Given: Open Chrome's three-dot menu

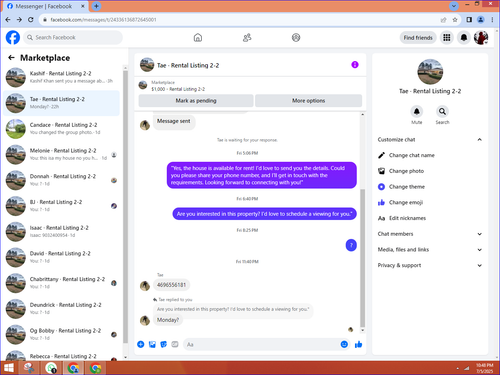Looking at the screenshot, I should click(x=492, y=20).
